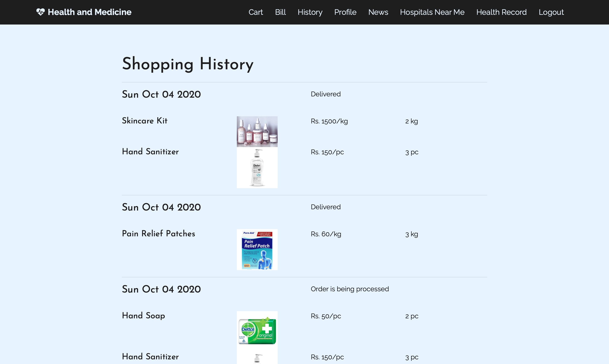This screenshot has height=364, width=609.
Task: Open the Cart page
Action: pyautogui.click(x=255, y=12)
